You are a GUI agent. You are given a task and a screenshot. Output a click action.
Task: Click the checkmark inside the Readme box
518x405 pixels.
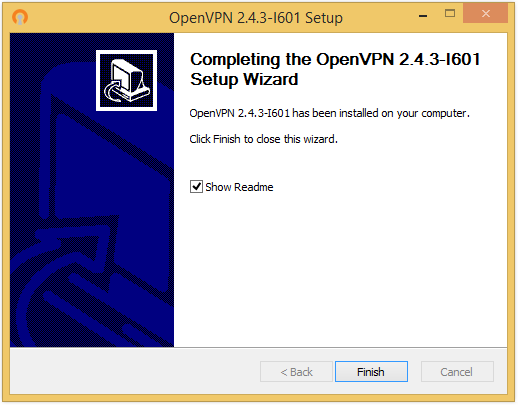click(197, 186)
